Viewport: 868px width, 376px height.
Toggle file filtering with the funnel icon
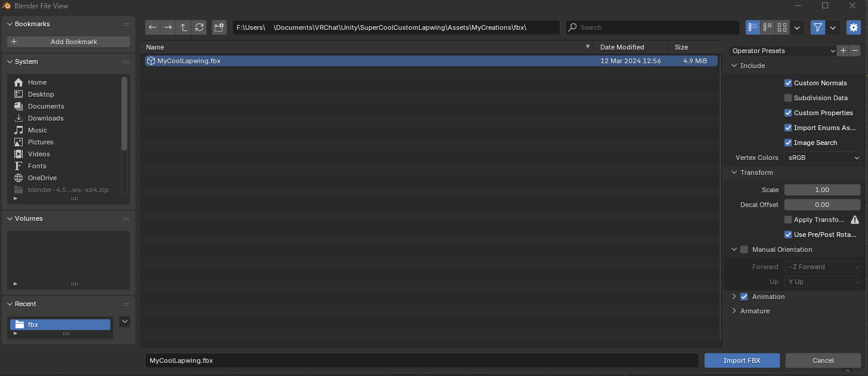point(819,27)
